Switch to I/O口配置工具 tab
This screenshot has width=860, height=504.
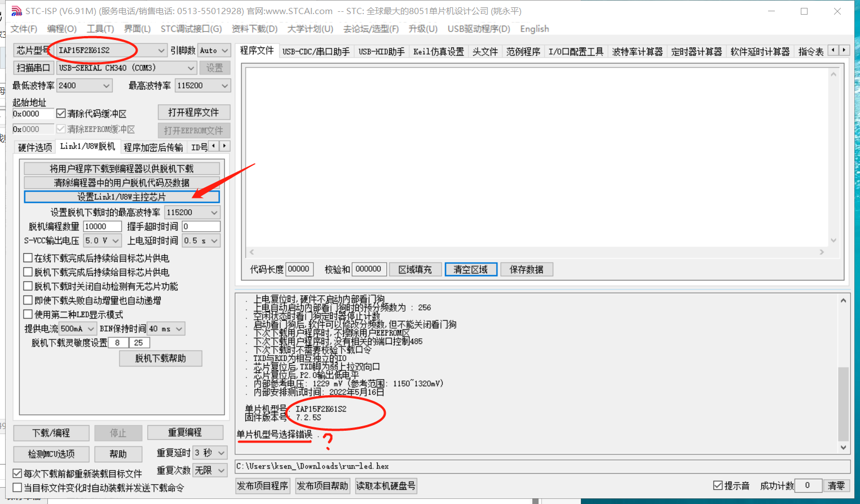pyautogui.click(x=576, y=51)
